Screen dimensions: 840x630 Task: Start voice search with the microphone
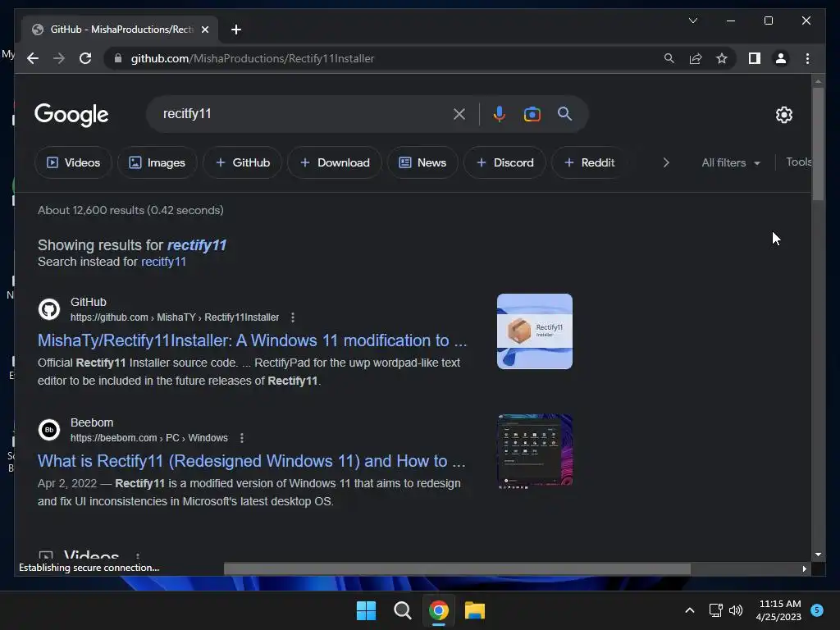[499, 113]
